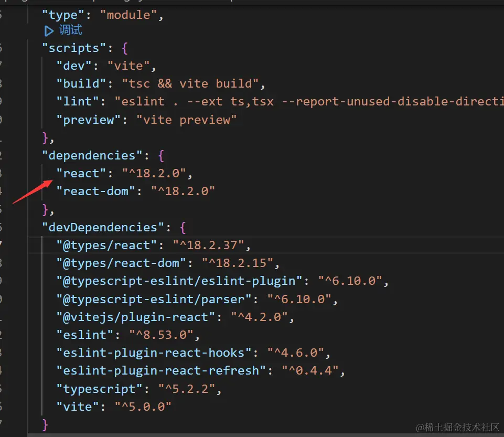Select the "^5.0.0" version value
This screenshot has width=504, height=437.
[x=143, y=407]
